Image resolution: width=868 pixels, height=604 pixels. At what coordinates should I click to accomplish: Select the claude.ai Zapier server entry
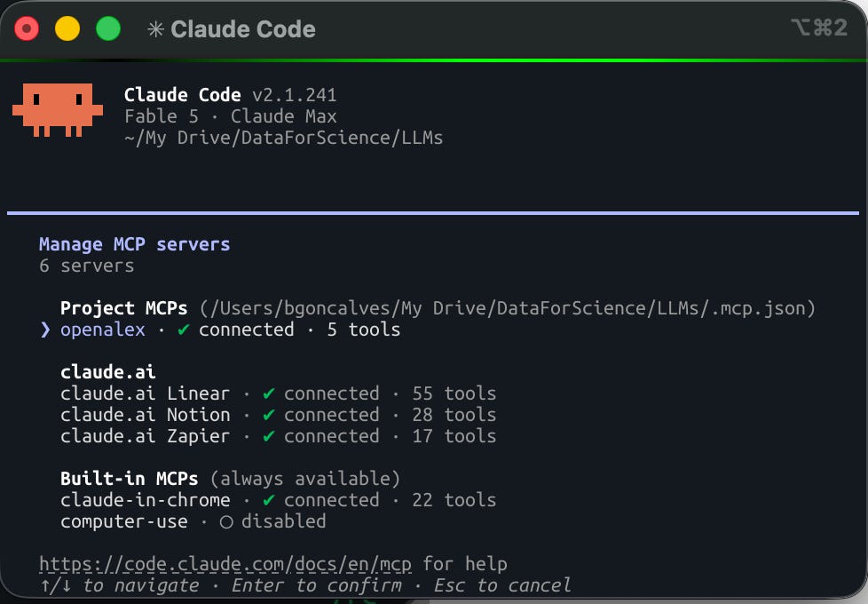pos(279,436)
